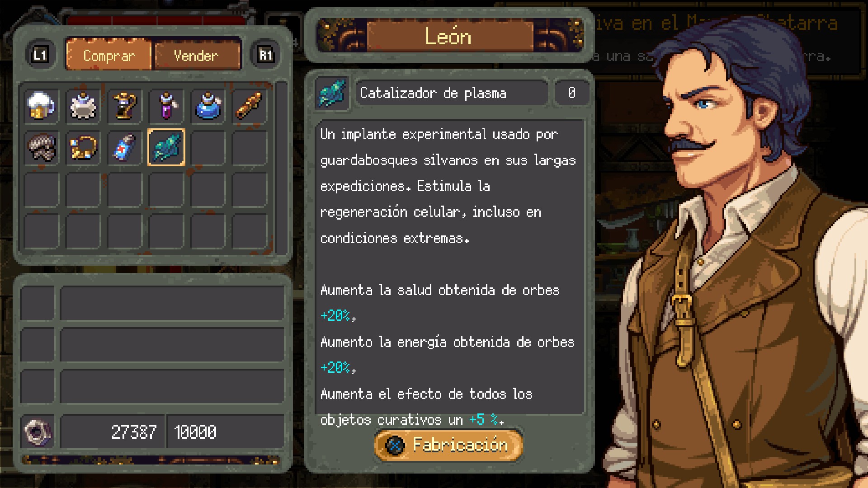Click the Catalizador de plasma name field
The width and height of the screenshot is (868, 488).
[x=452, y=93]
